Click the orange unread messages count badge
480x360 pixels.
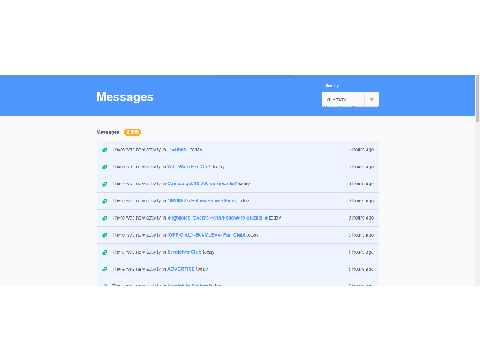coord(132,132)
